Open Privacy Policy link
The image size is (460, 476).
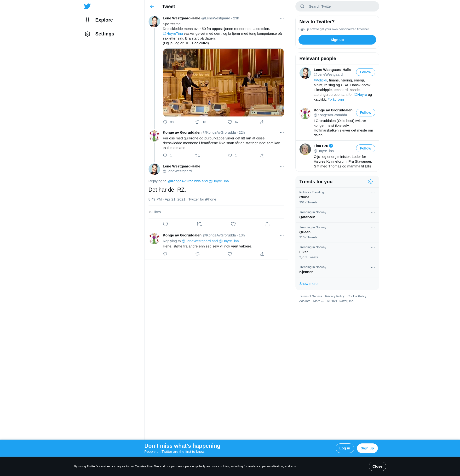coord(335,296)
